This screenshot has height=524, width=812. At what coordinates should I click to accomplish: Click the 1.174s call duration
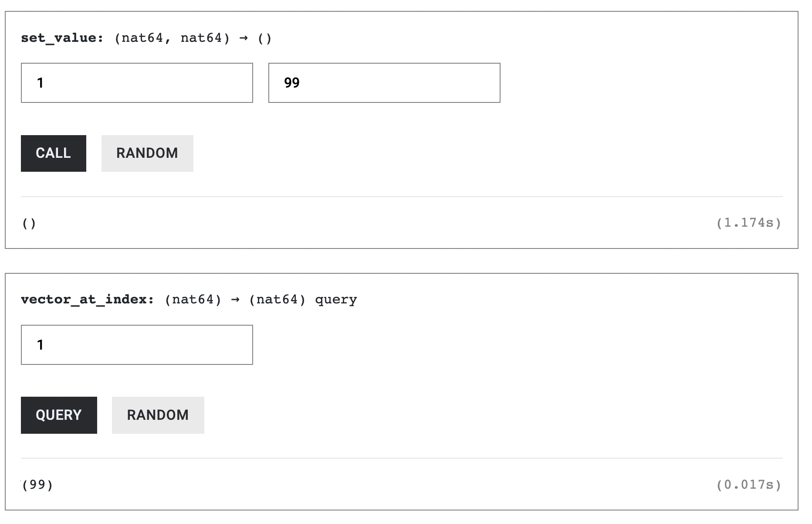pyautogui.click(x=749, y=223)
